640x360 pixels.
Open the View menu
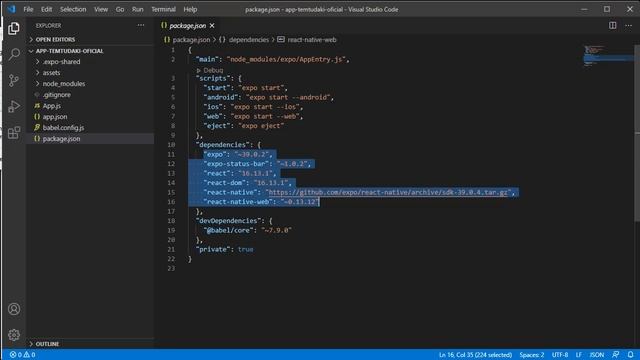coord(101,9)
